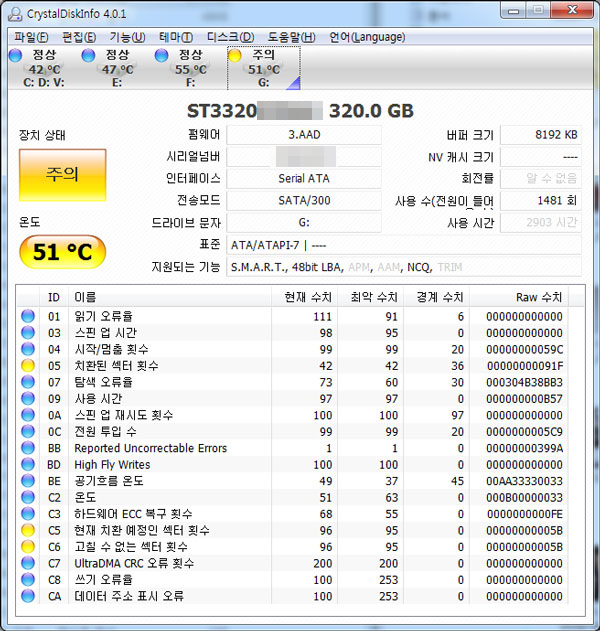Click yellow warning icon for attribute 05

[x=28, y=366]
